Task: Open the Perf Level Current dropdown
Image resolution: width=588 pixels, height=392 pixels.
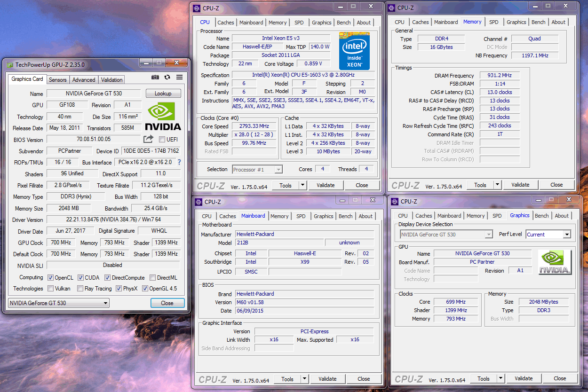Action: [548, 235]
